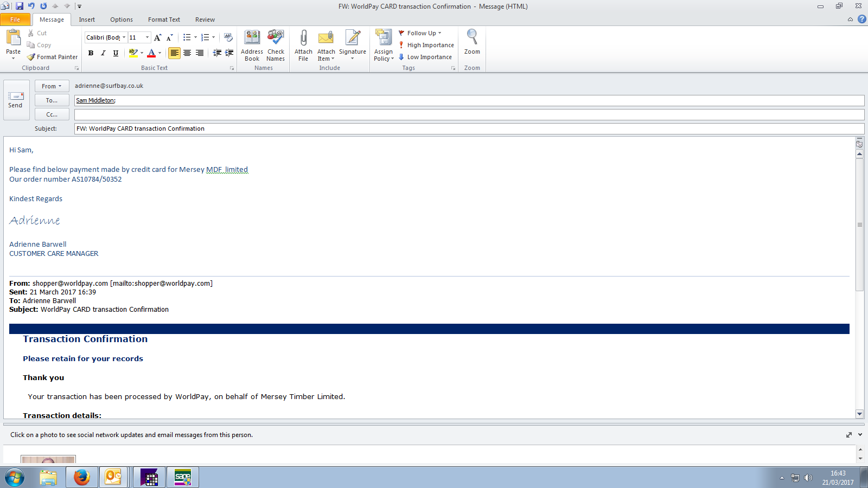Viewport: 868px width, 488px height.
Task: Open the highlight color dropdown arrow
Action: [142, 53]
